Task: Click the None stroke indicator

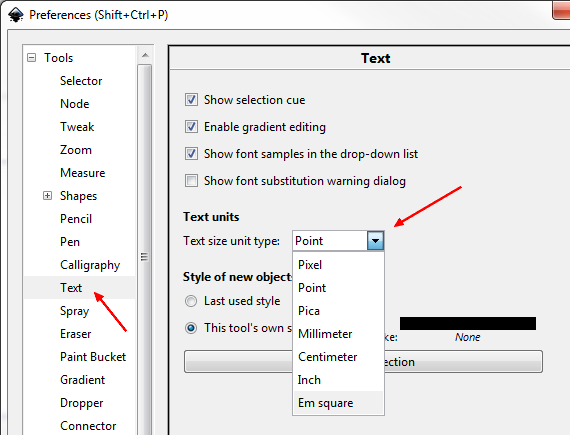Action: point(468,337)
